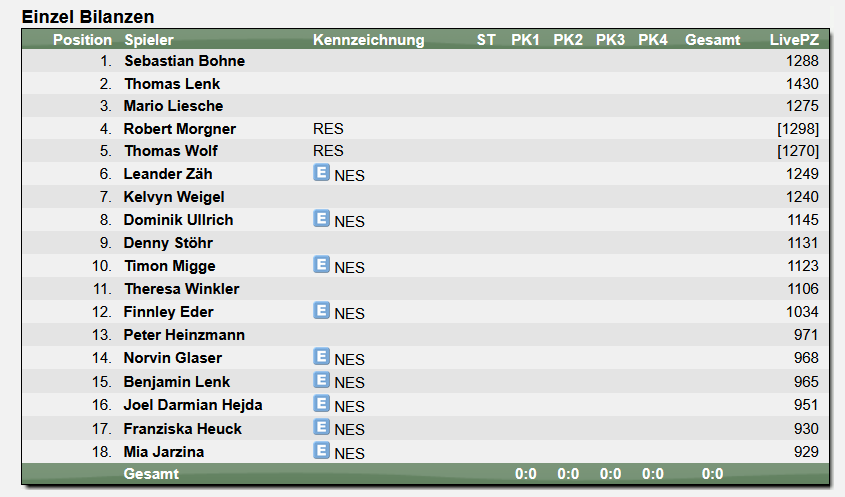The image size is (845, 497).
Task: Click Kelvyn Weigel's LivePZ value 1240
Action: pyautogui.click(x=802, y=197)
